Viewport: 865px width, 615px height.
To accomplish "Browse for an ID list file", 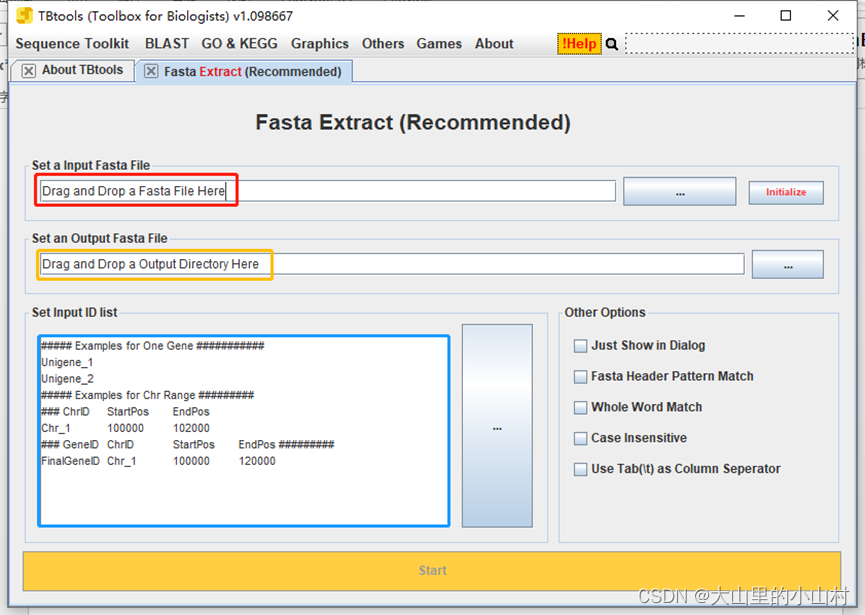I will [497, 426].
